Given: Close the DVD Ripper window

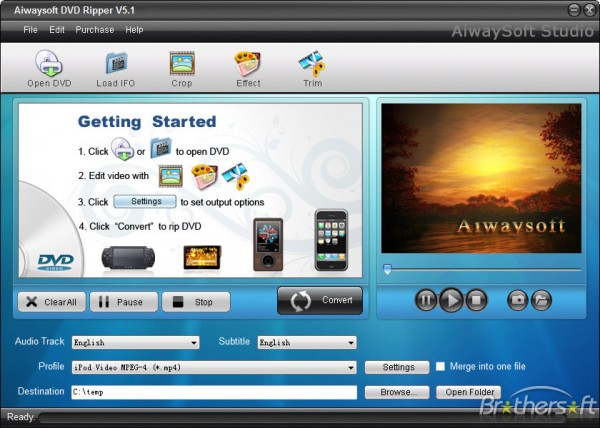Looking at the screenshot, I should 590,10.
